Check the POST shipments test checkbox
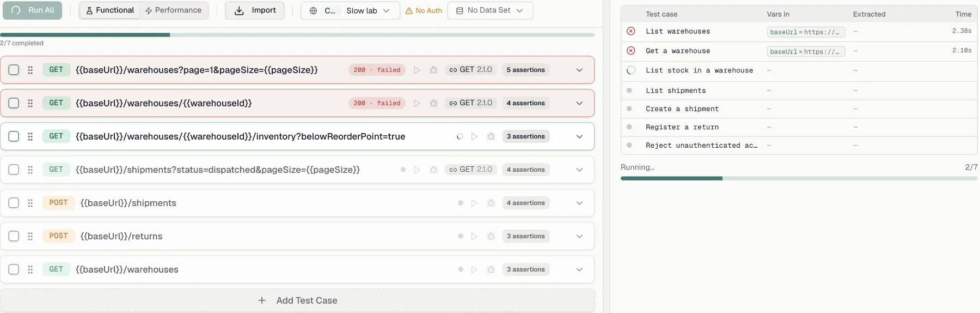Viewport: 980px width, 313px height. [x=14, y=203]
